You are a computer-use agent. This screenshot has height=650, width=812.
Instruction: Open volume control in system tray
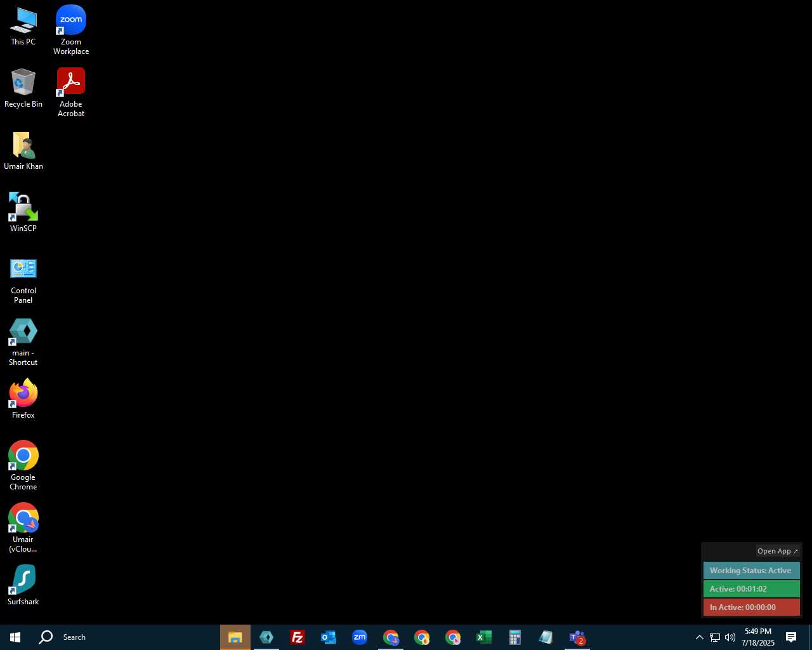[730, 637]
